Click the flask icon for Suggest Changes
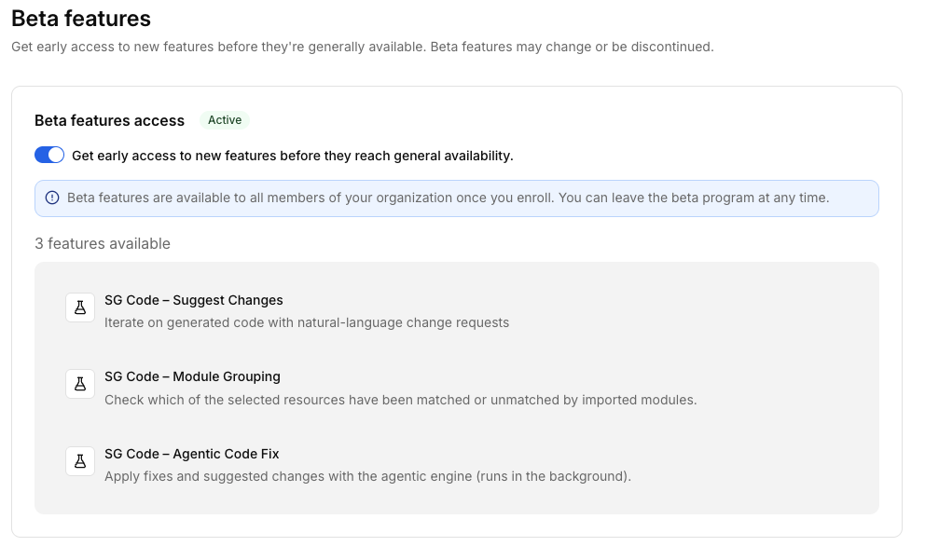The height and width of the screenshot is (560, 925). tap(80, 307)
